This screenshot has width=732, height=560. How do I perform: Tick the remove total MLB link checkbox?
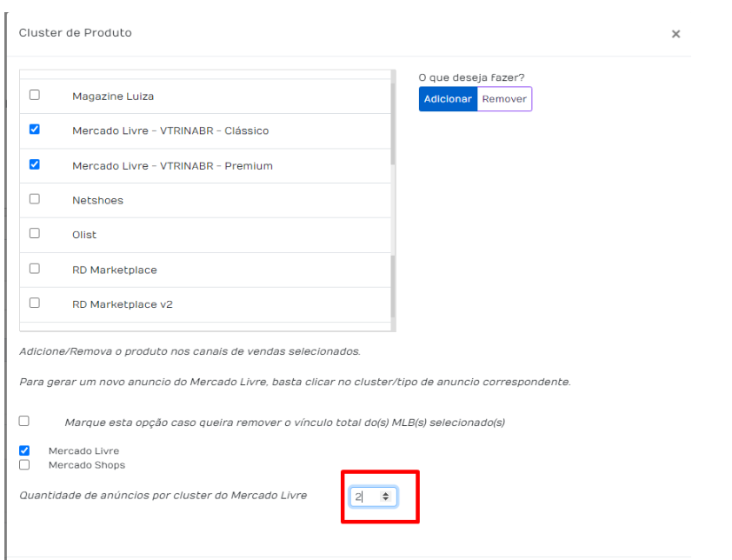point(24,421)
